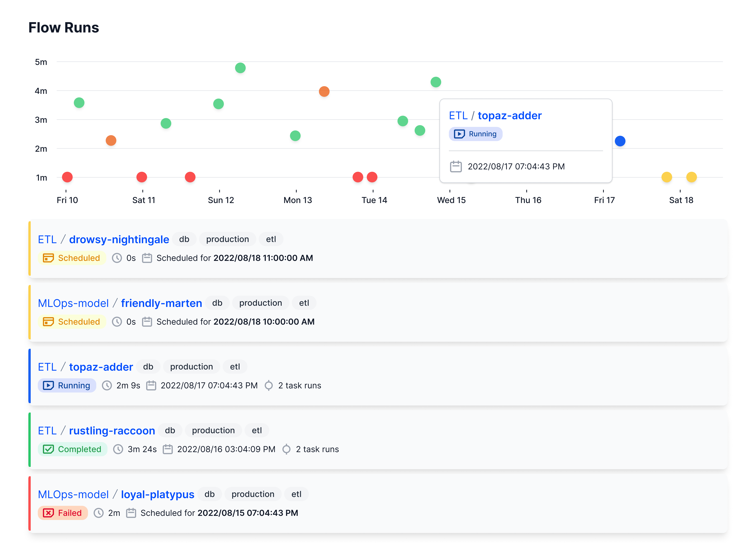This screenshot has width=756, height=543.
Task: Click the Running play icon in tooltip
Action: click(459, 134)
